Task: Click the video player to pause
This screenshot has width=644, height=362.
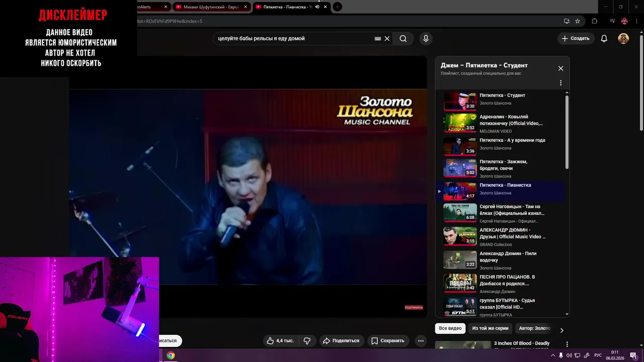Action: coord(248,187)
